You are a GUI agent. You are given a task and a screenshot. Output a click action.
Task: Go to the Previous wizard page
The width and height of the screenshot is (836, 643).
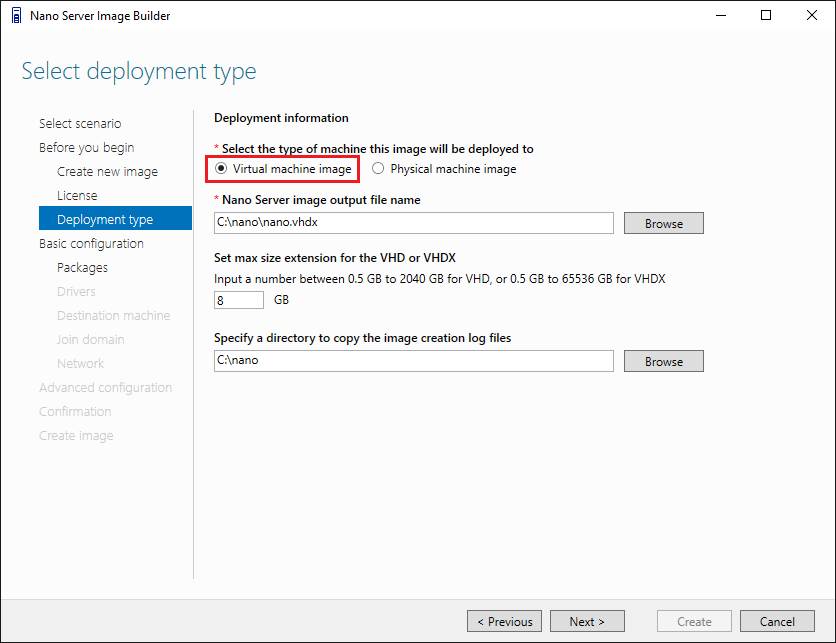tap(504, 622)
